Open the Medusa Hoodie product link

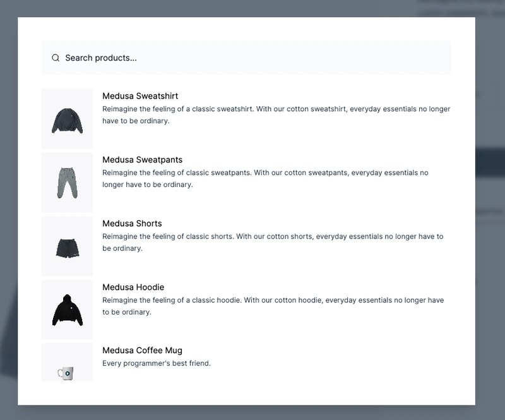[x=133, y=287]
